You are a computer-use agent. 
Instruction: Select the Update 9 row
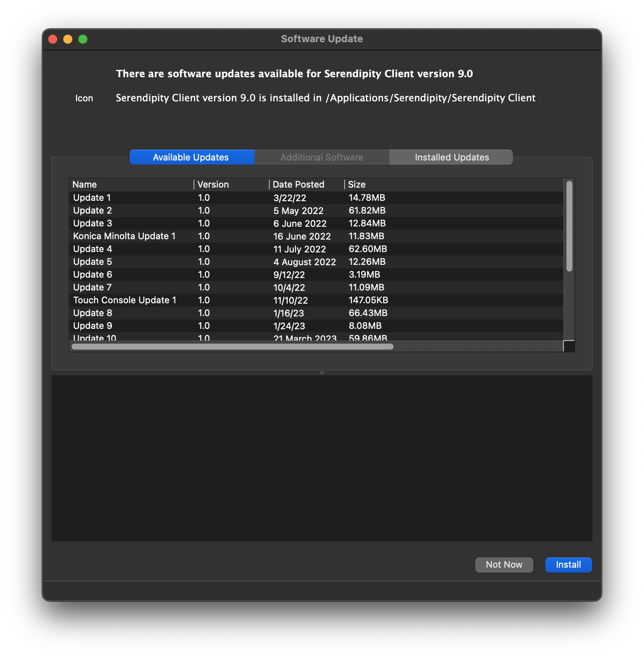click(x=316, y=326)
